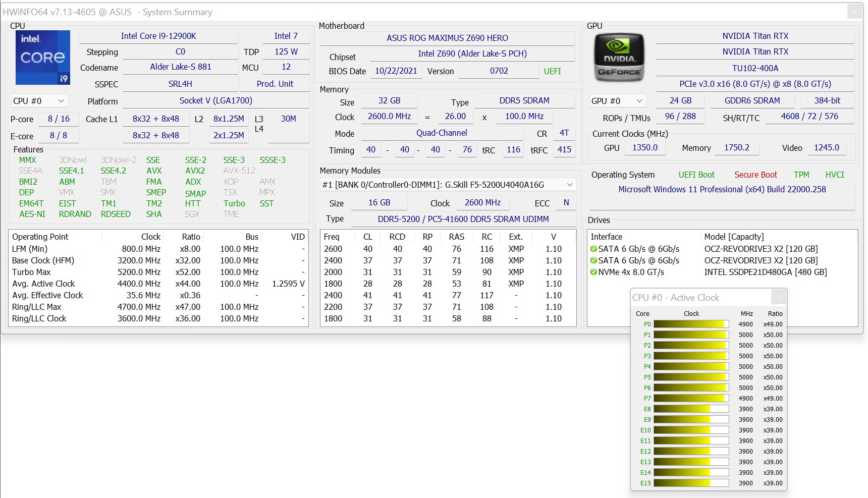Select the Turbo Max operating point row
This screenshot has height=498, width=868.
158,272
